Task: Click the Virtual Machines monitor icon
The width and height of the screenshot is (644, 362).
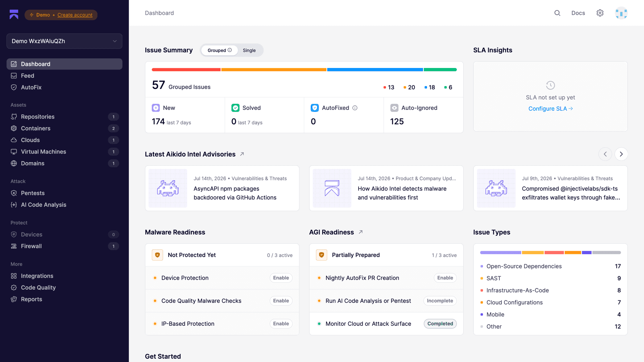Action: (x=14, y=152)
